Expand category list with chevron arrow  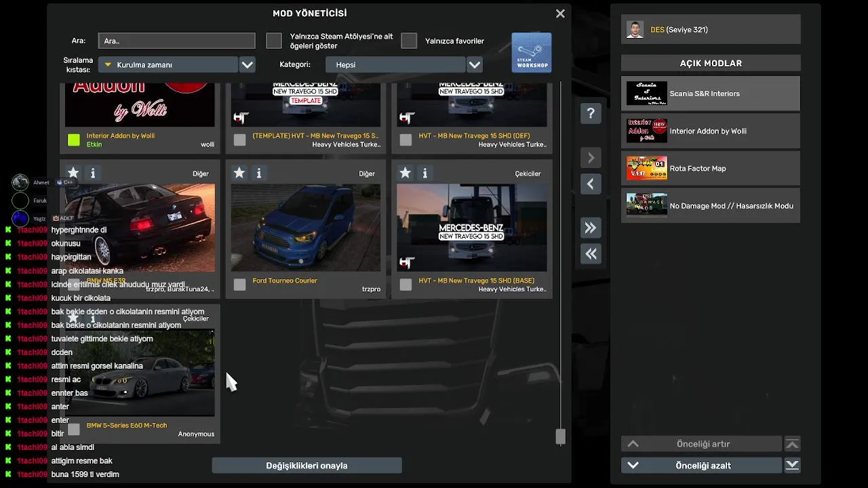click(475, 65)
